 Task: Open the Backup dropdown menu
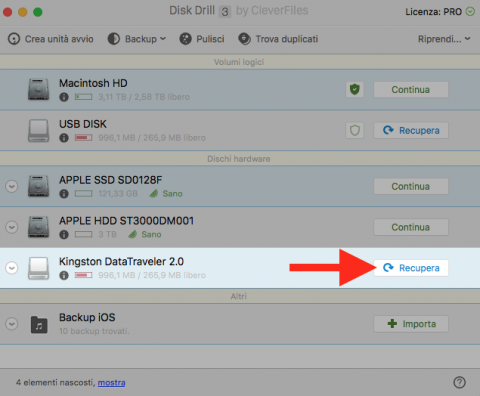tap(137, 39)
